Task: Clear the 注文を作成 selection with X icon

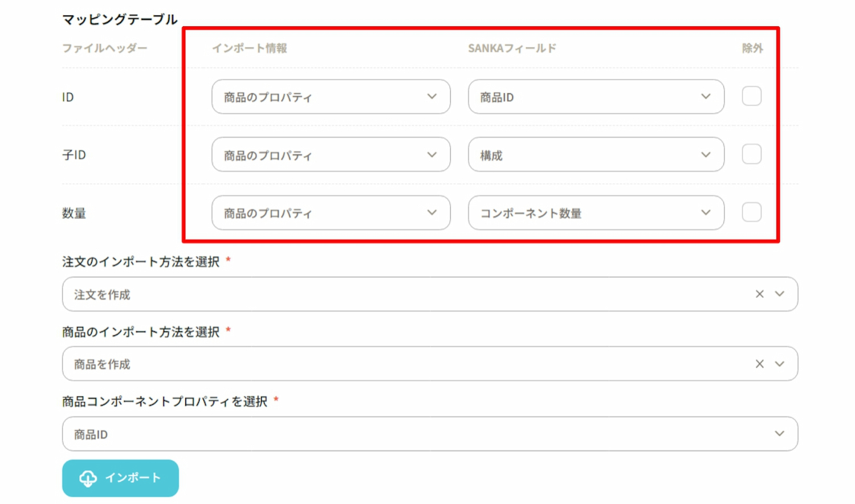Action: [x=759, y=294]
